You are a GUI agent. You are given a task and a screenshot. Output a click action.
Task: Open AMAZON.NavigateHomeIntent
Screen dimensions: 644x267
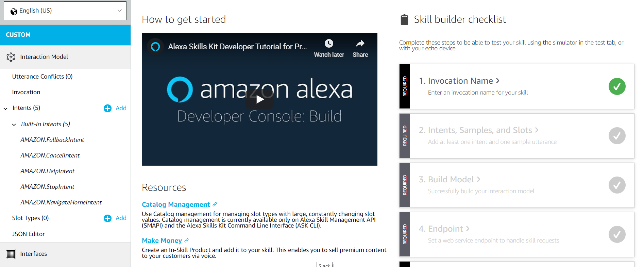point(61,202)
